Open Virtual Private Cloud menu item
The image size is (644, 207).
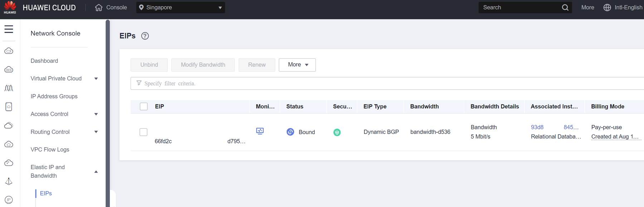[56, 79]
